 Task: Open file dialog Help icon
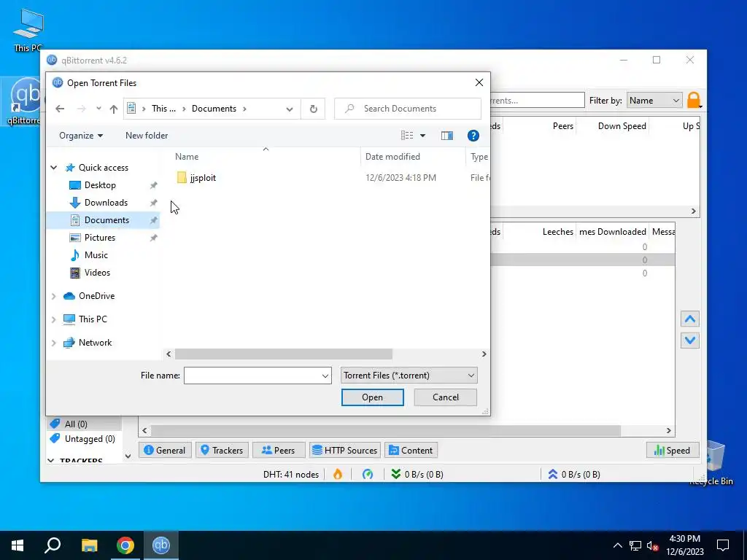pyautogui.click(x=473, y=136)
